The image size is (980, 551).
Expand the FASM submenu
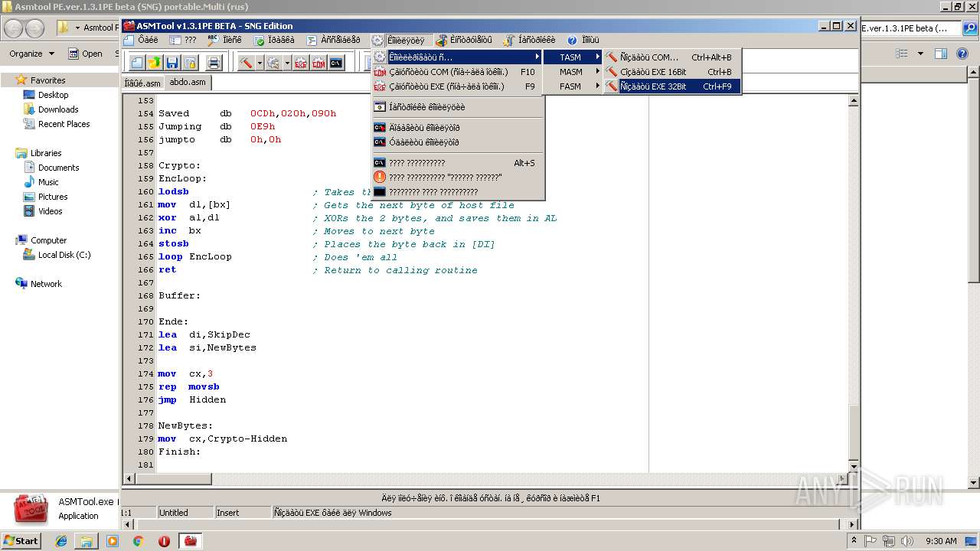click(573, 86)
